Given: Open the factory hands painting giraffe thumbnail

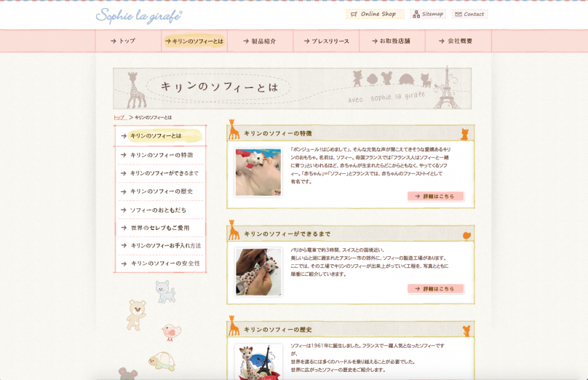Looking at the screenshot, I should click(258, 272).
